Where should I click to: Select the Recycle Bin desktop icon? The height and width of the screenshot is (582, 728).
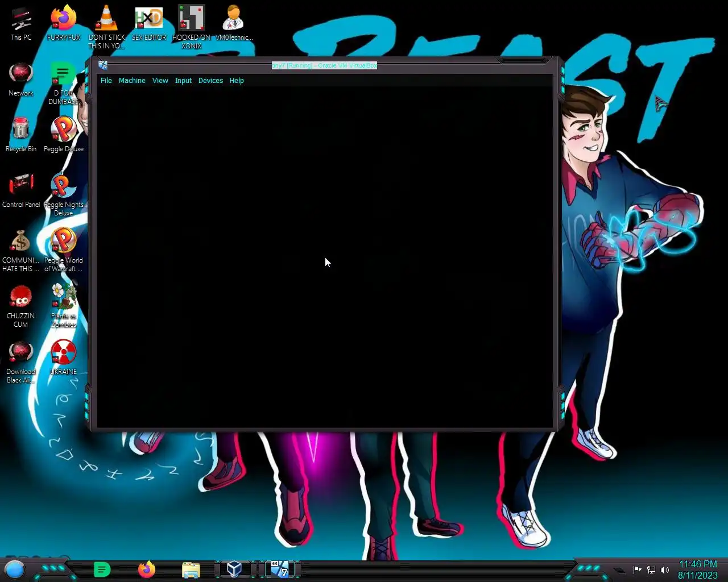coord(21,135)
